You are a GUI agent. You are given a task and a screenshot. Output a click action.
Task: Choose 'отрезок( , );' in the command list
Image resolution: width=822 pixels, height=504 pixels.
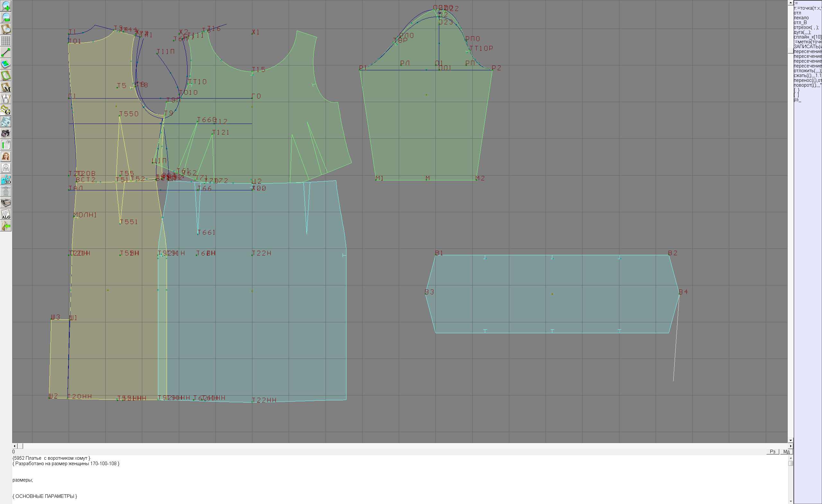pyautogui.click(x=806, y=27)
